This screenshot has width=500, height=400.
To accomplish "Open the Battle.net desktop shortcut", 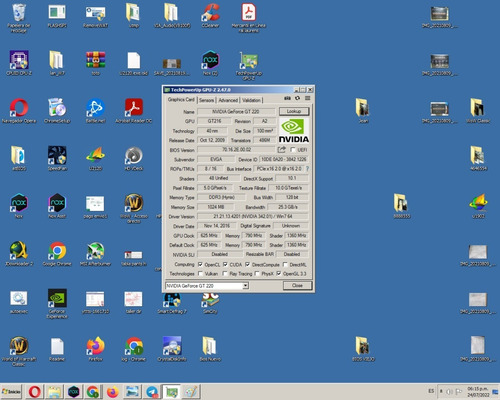I will [96, 111].
